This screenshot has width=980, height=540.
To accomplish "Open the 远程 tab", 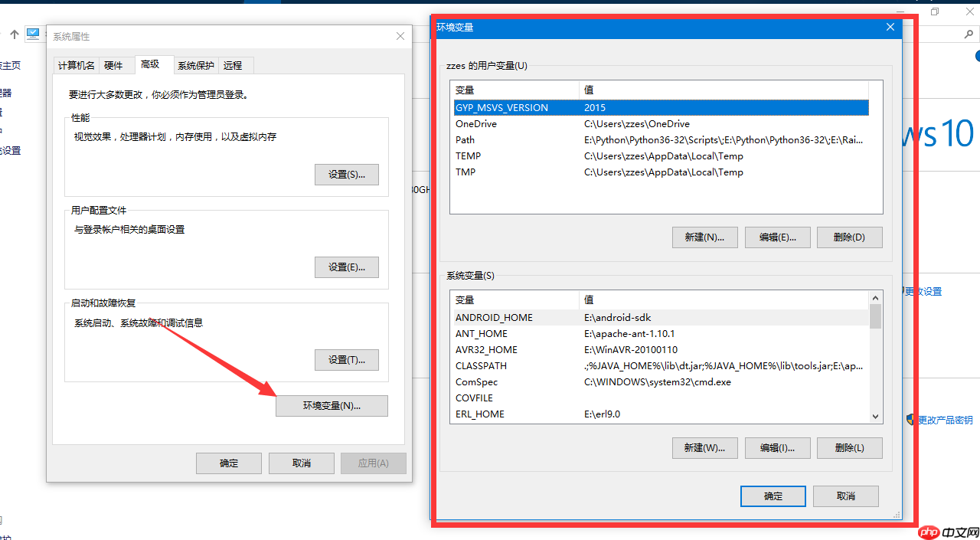I will tap(234, 65).
